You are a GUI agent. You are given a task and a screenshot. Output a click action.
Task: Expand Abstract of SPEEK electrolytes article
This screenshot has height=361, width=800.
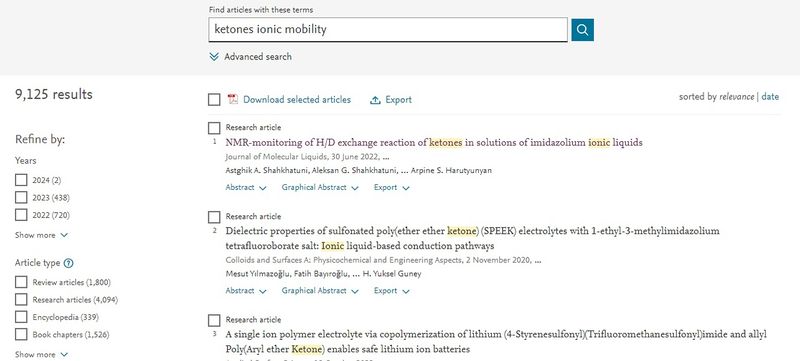[x=246, y=291]
